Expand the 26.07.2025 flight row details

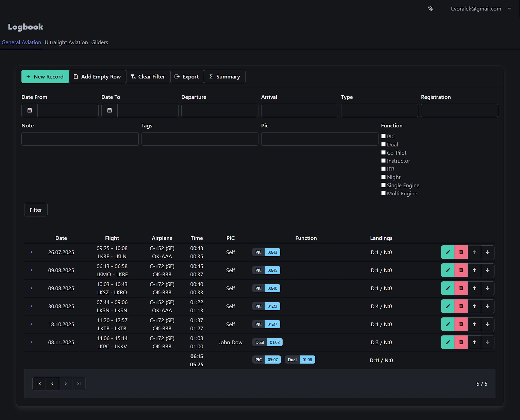click(31, 252)
